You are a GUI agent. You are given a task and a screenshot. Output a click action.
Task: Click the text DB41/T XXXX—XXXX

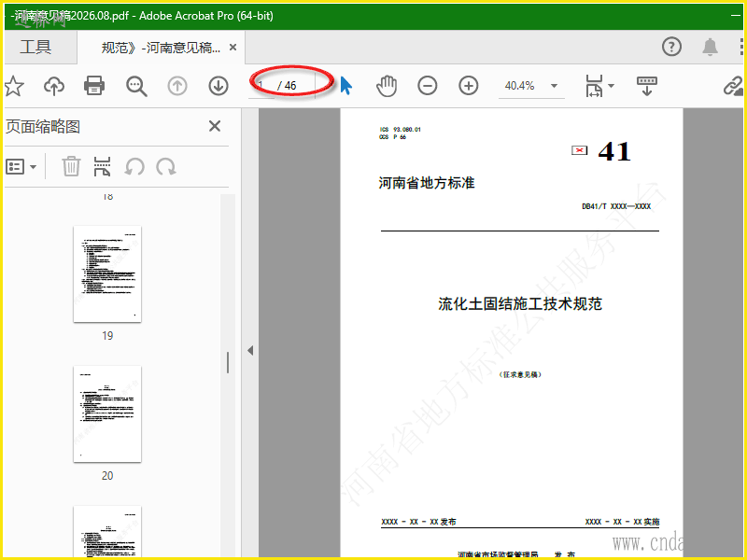pyautogui.click(x=616, y=206)
